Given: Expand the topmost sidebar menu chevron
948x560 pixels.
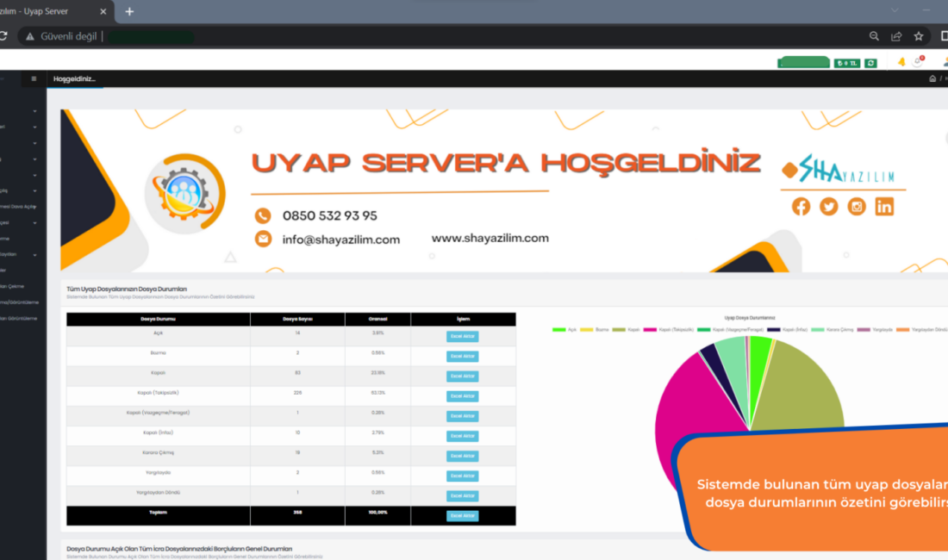Looking at the screenshot, I should tap(34, 113).
